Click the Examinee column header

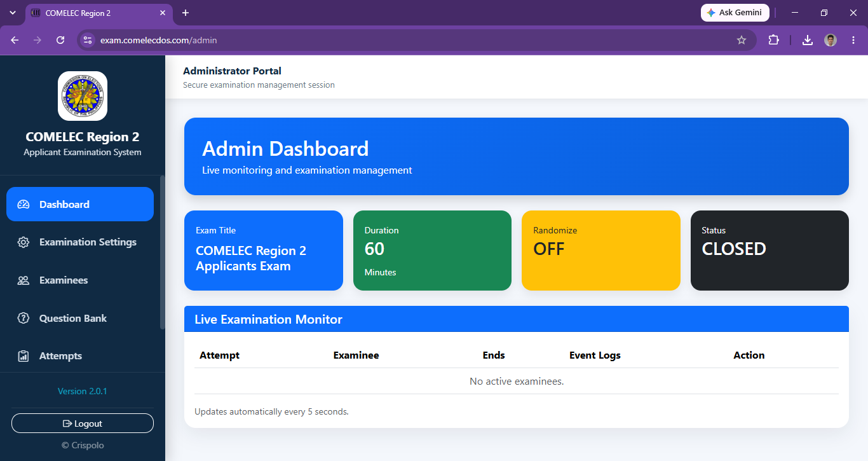[356, 355]
